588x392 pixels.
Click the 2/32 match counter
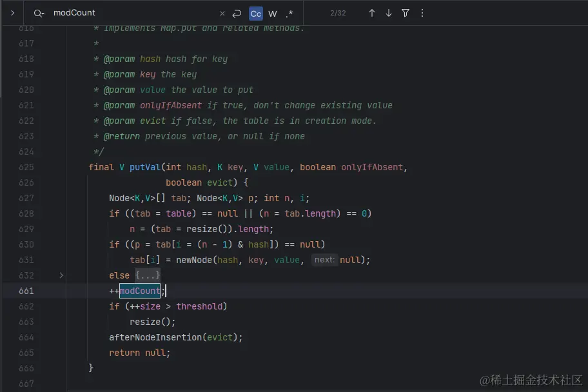pos(338,13)
